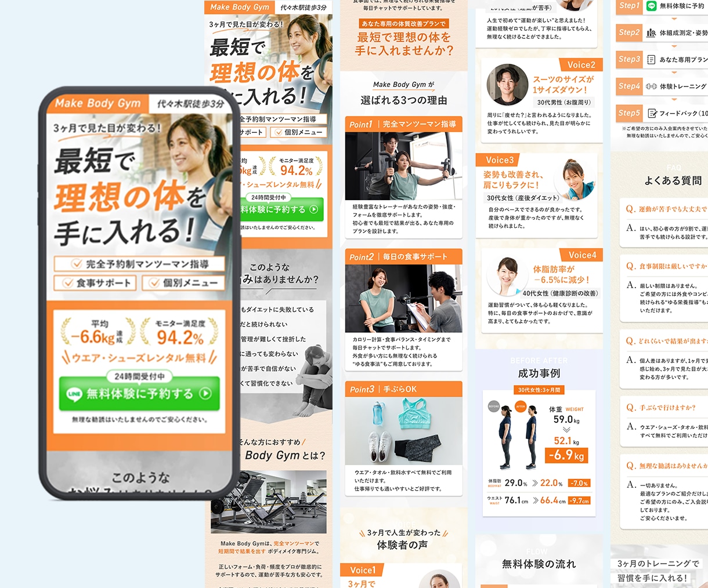Image resolution: width=708 pixels, height=588 pixels.
Task: Click the gray BEFORE badge in success case
Action: click(x=493, y=406)
